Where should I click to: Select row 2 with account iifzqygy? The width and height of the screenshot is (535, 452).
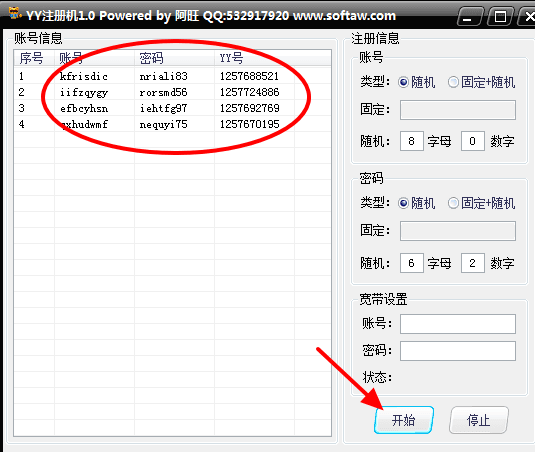click(172, 92)
